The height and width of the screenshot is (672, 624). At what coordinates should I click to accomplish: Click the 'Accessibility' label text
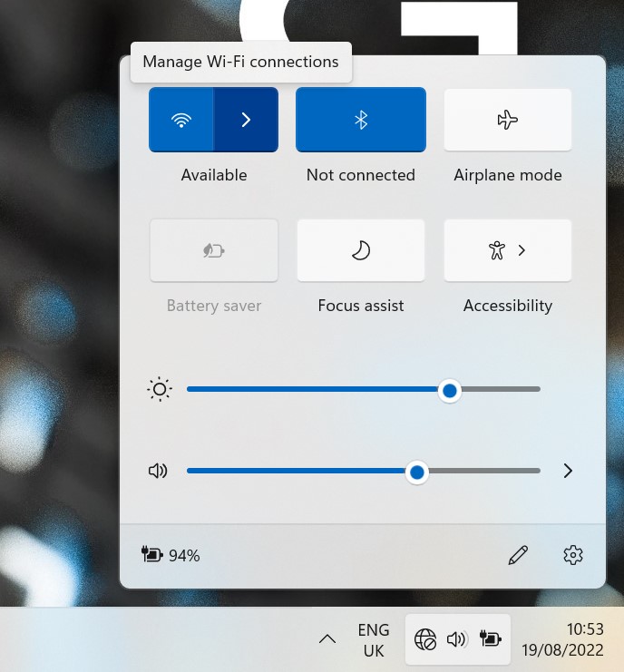[508, 306]
